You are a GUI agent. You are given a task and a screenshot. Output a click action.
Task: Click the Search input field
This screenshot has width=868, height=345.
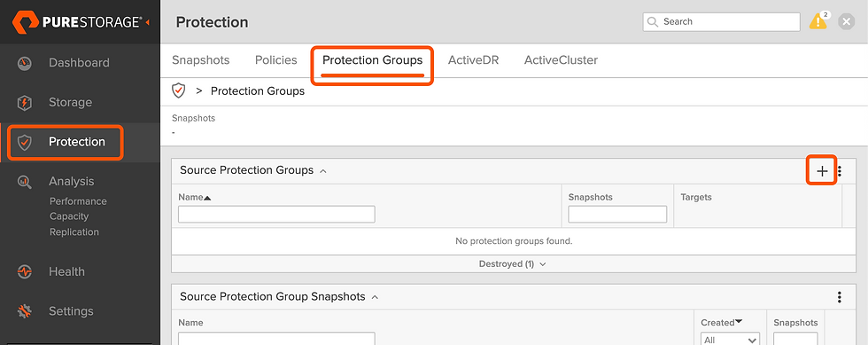pos(721,21)
